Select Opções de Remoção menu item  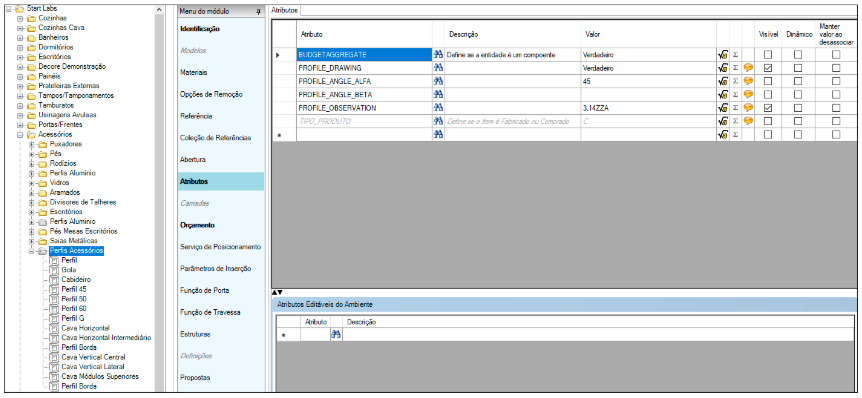click(x=211, y=94)
